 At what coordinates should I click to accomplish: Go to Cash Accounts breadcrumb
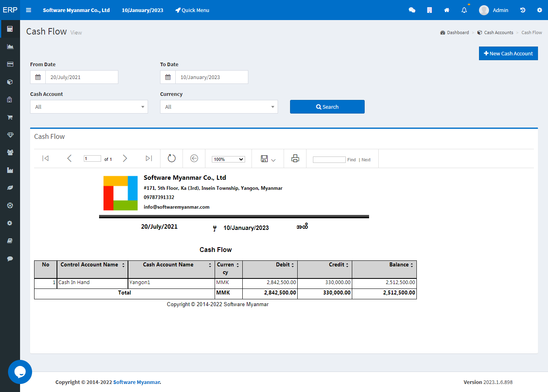pos(495,32)
